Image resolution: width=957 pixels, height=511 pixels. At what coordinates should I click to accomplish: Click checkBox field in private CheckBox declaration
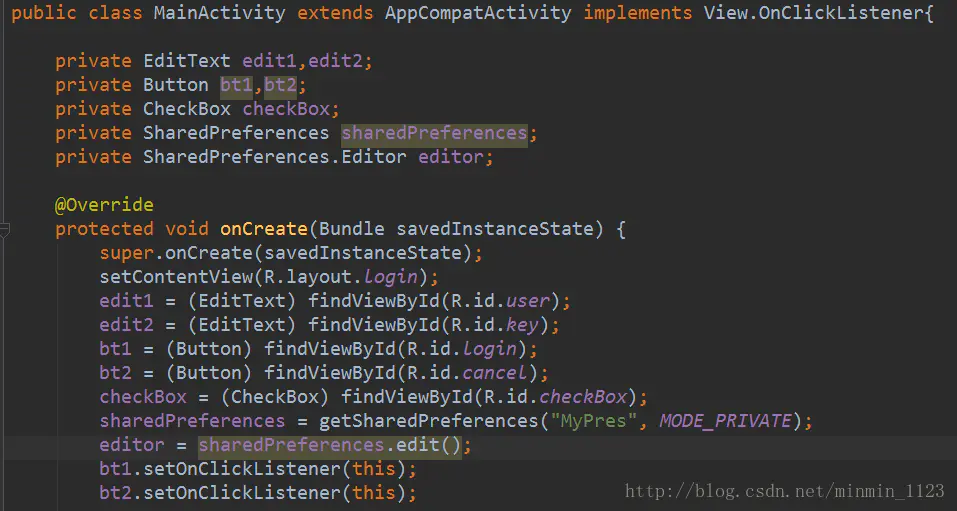[286, 109]
